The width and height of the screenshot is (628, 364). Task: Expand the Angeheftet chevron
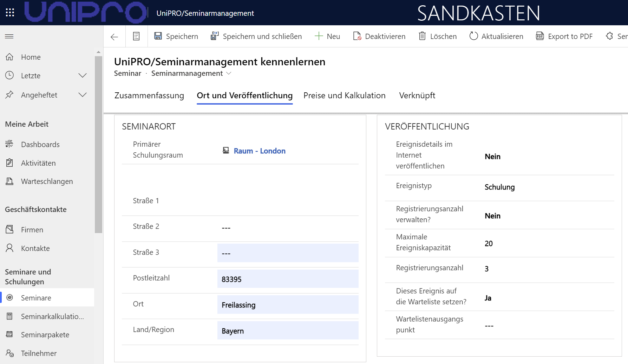(83, 95)
